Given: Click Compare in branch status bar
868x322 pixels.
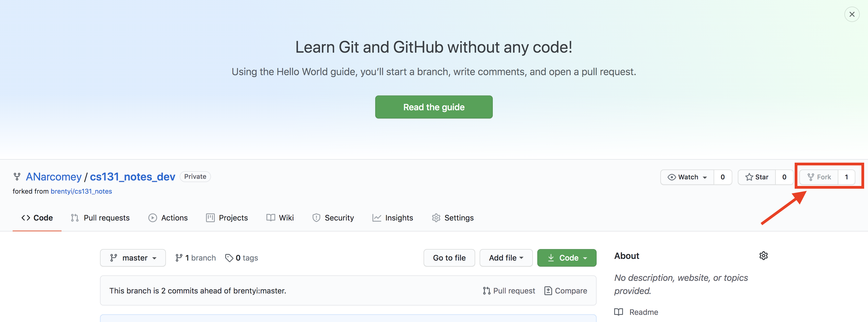Looking at the screenshot, I should (x=566, y=291).
